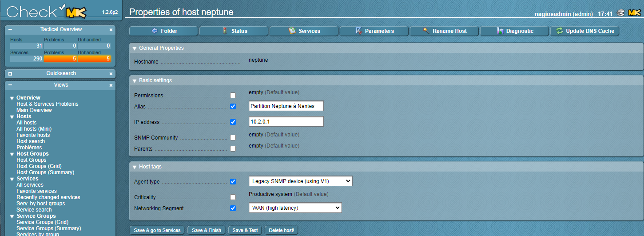The image size is (644, 236).
Task: Click the Alias text field
Action: (286, 106)
